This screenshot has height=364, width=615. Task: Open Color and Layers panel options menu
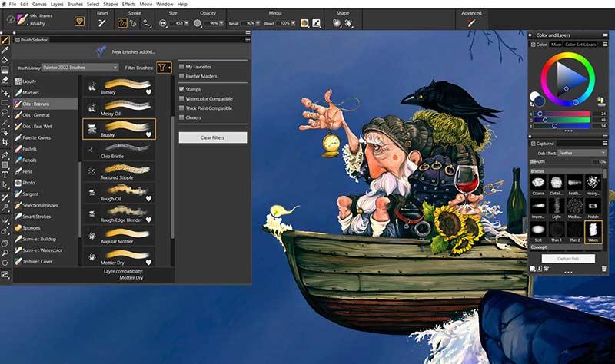coord(604,35)
